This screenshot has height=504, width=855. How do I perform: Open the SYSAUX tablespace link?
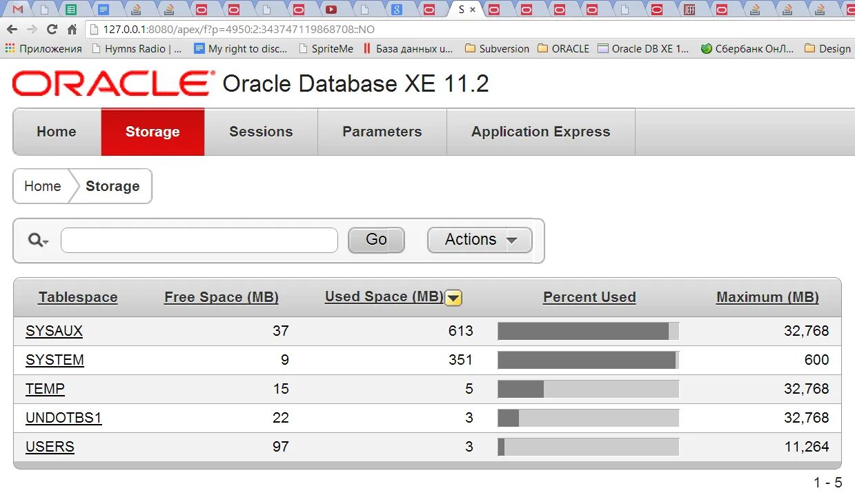[x=54, y=331]
